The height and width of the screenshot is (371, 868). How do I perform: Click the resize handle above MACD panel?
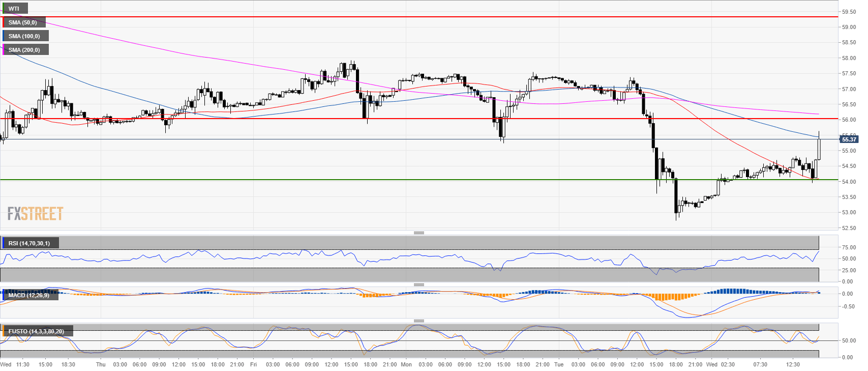pyautogui.click(x=418, y=284)
